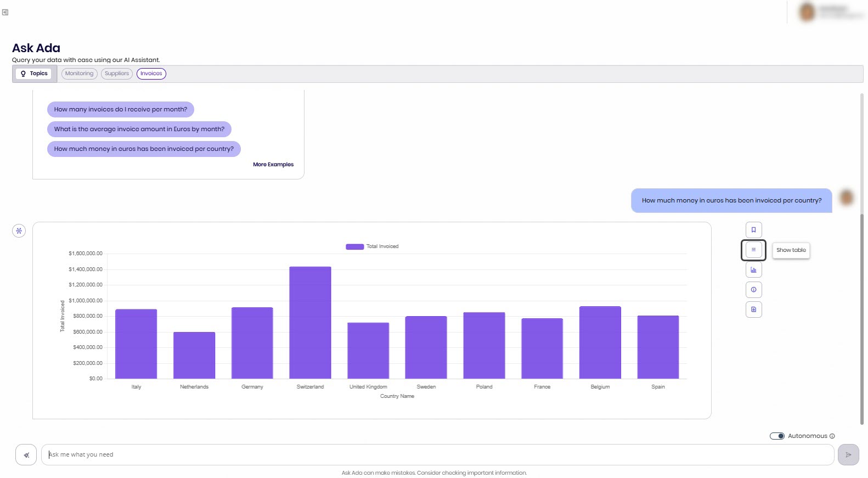868x478 pixels.
Task: Open the user profile menu
Action: pyautogui.click(x=828, y=12)
